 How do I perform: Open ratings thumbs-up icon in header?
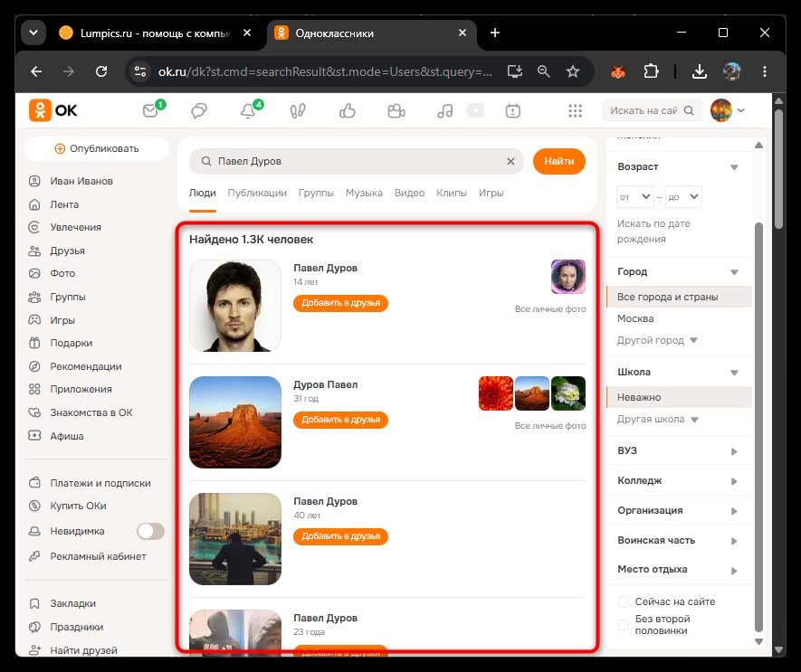point(348,111)
